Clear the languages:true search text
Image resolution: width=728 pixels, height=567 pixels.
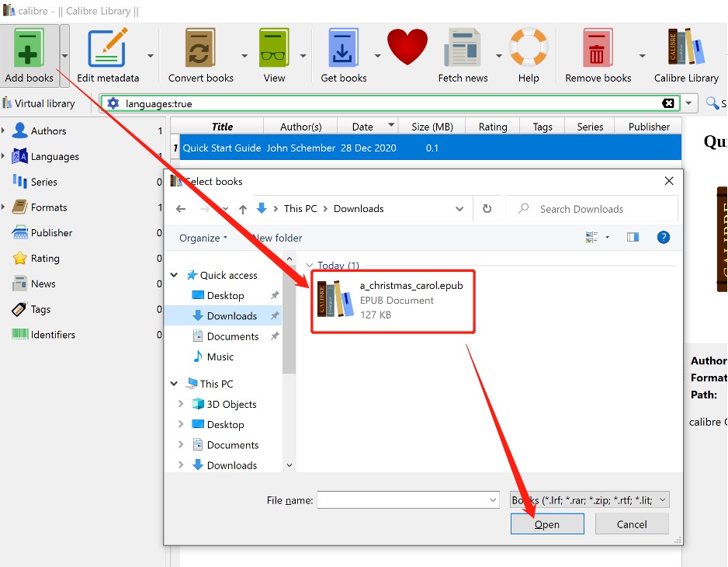point(668,103)
